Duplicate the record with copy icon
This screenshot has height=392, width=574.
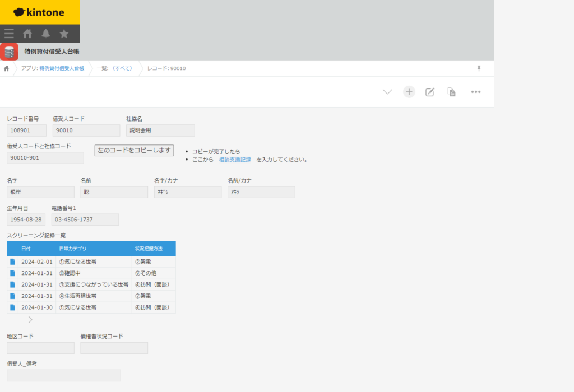451,92
